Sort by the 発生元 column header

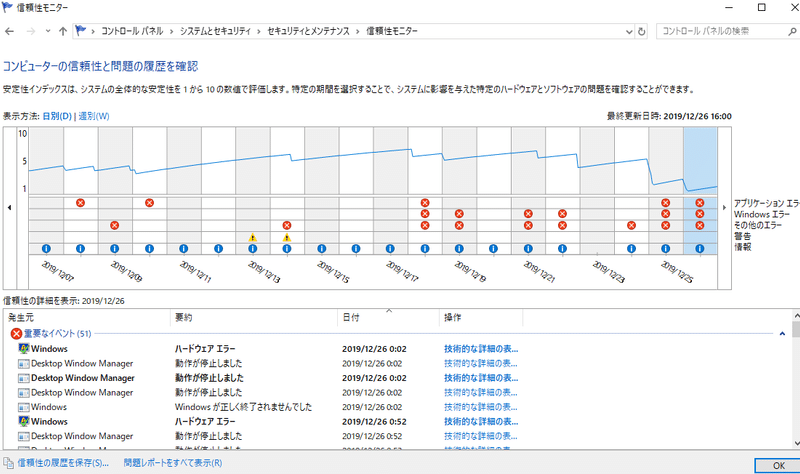[87, 317]
